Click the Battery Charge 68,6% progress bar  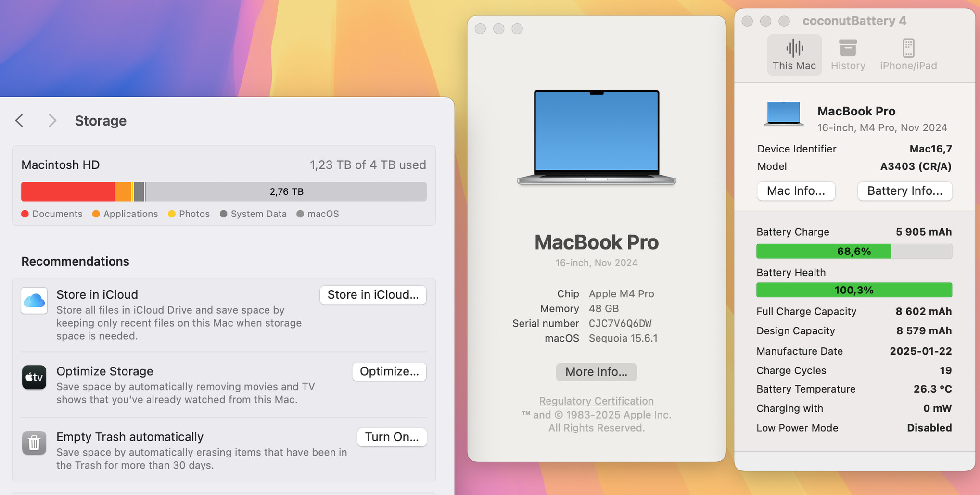point(854,251)
